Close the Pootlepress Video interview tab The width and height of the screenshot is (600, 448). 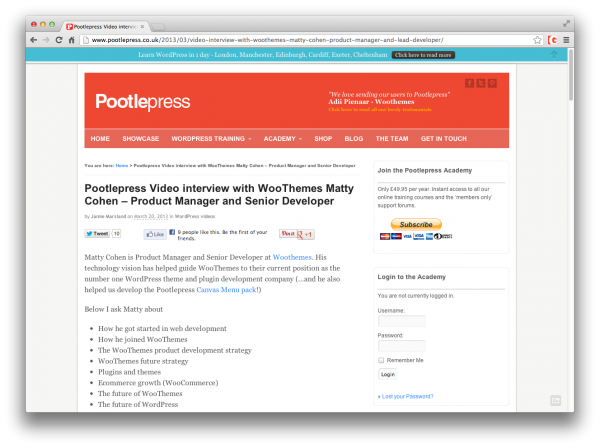click(x=142, y=26)
